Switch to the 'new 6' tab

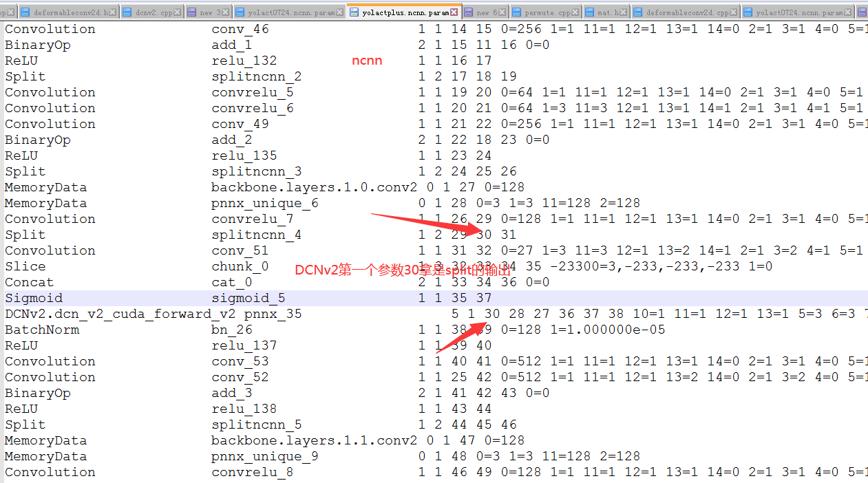pos(485,12)
